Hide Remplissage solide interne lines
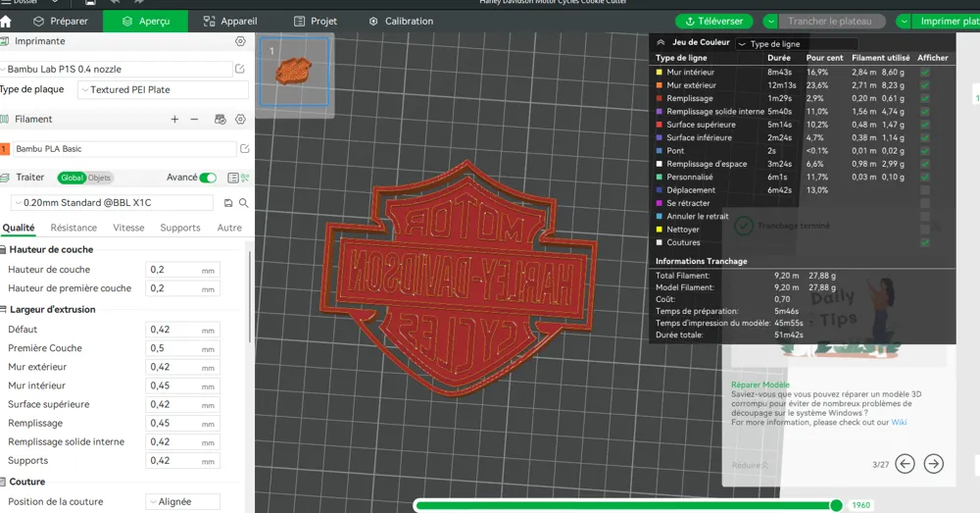 (x=925, y=112)
